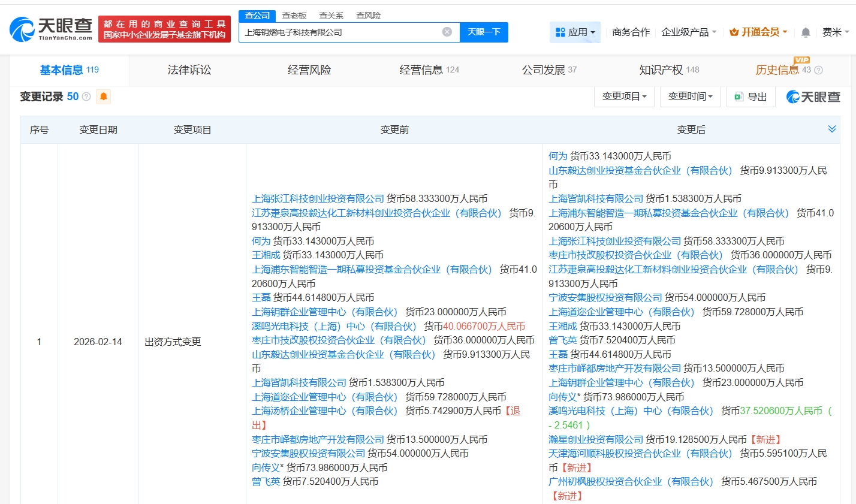Viewport: 856px width, 504px height.
Task: Open the 变更时间 filter dropdown
Action: click(689, 96)
